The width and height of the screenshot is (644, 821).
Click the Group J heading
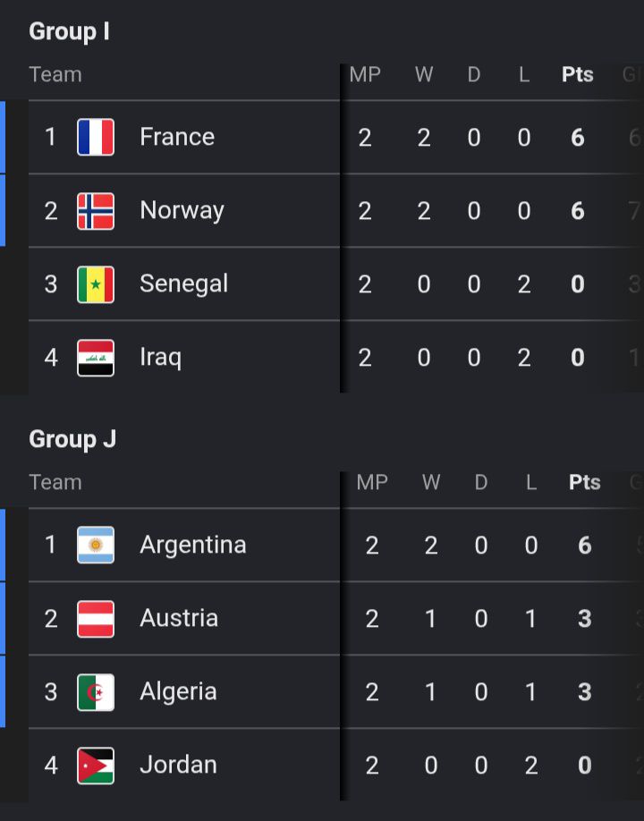[x=72, y=439]
